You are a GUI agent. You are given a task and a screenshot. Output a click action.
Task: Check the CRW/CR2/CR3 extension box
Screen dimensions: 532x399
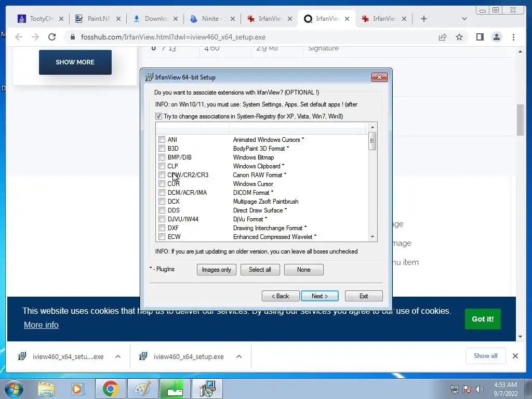click(x=162, y=175)
